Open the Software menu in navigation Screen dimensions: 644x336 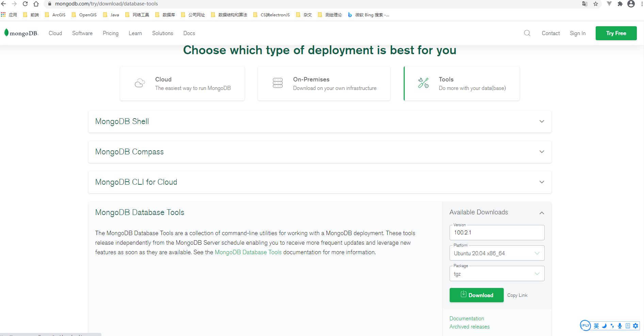(x=82, y=33)
